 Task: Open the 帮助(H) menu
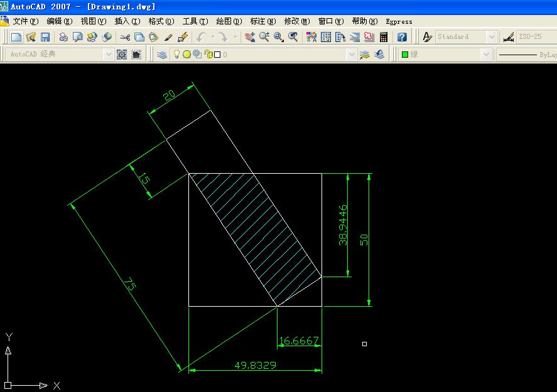click(x=365, y=21)
